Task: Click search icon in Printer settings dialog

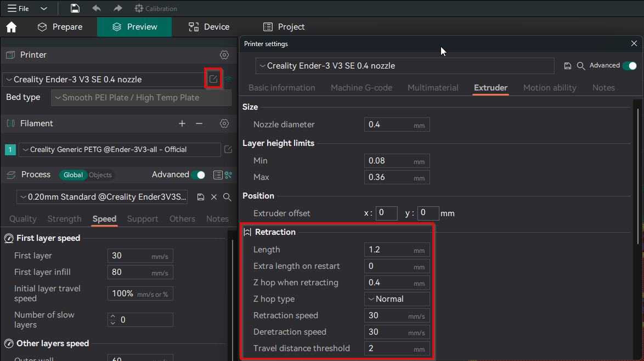Action: (x=581, y=66)
